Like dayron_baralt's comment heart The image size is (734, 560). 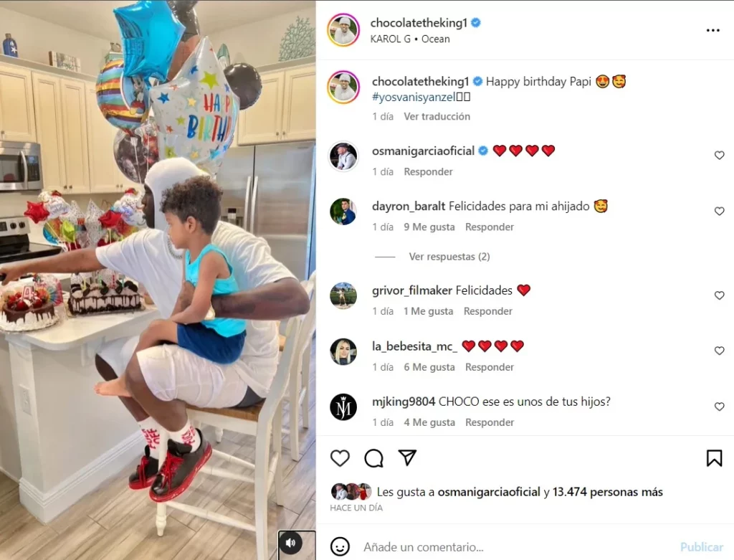[x=720, y=212]
